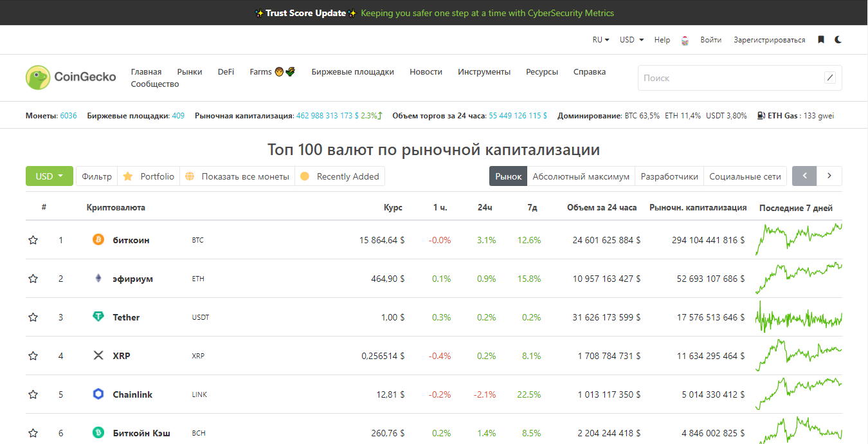The width and height of the screenshot is (868, 444).
Task: Open the Farms menu
Action: coord(273,72)
